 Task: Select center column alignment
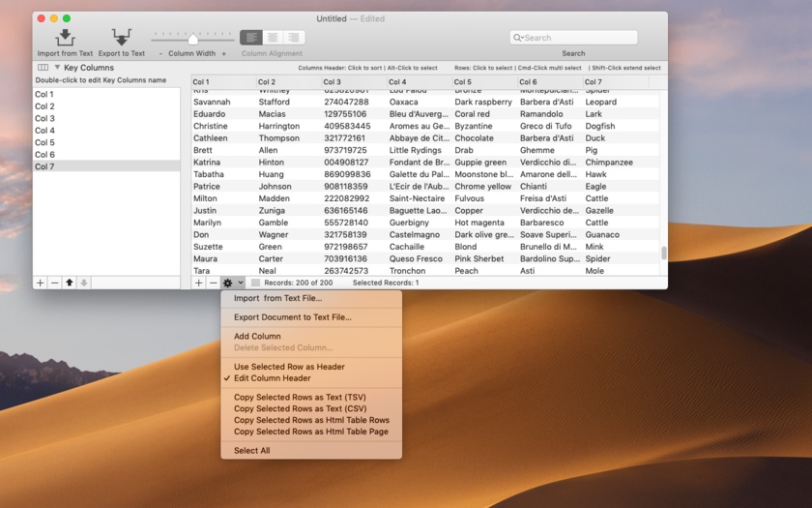pyautogui.click(x=272, y=38)
